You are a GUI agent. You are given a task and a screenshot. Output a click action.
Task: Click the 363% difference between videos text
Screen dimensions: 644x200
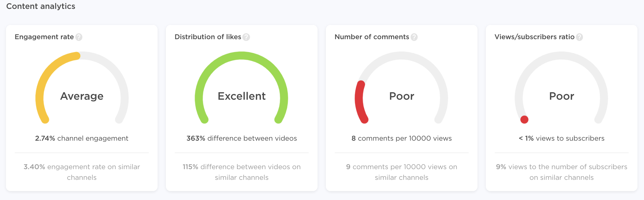(x=242, y=138)
